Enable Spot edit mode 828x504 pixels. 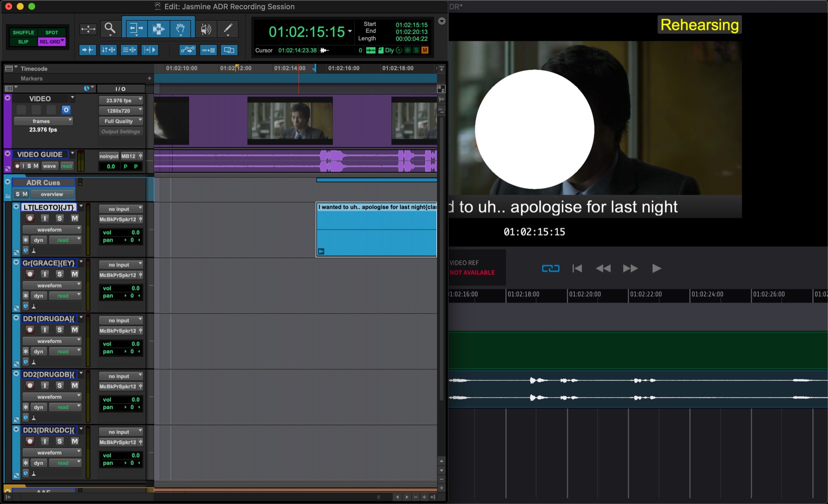click(x=52, y=33)
